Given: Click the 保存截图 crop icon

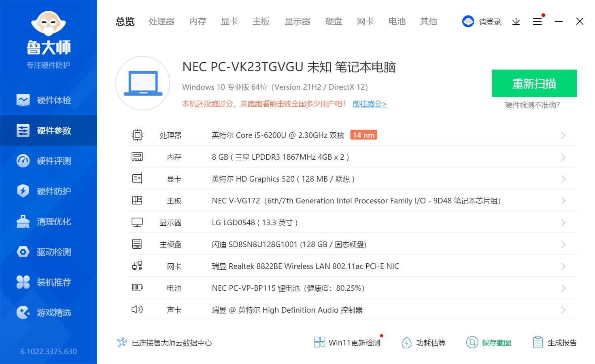Looking at the screenshot, I should point(472,343).
